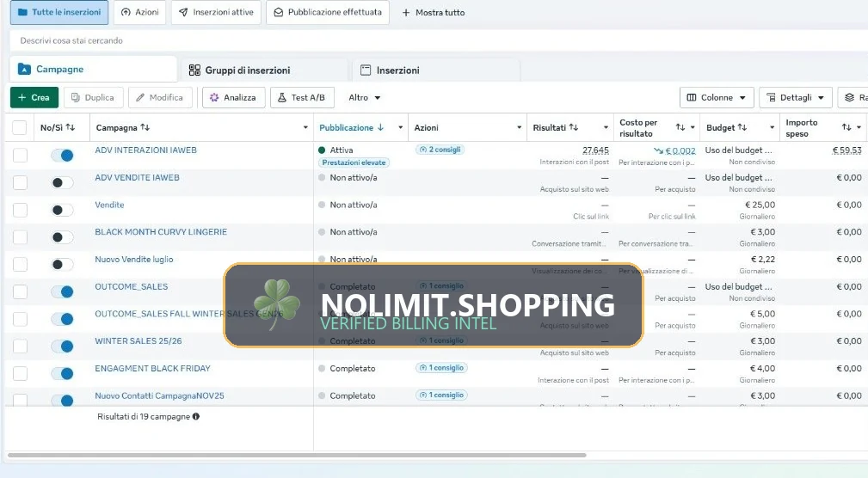Viewport: 868px width, 478px height.
Task: Enable the BLACK MONTH CURVY LINGERIE toggle
Action: 62,237
